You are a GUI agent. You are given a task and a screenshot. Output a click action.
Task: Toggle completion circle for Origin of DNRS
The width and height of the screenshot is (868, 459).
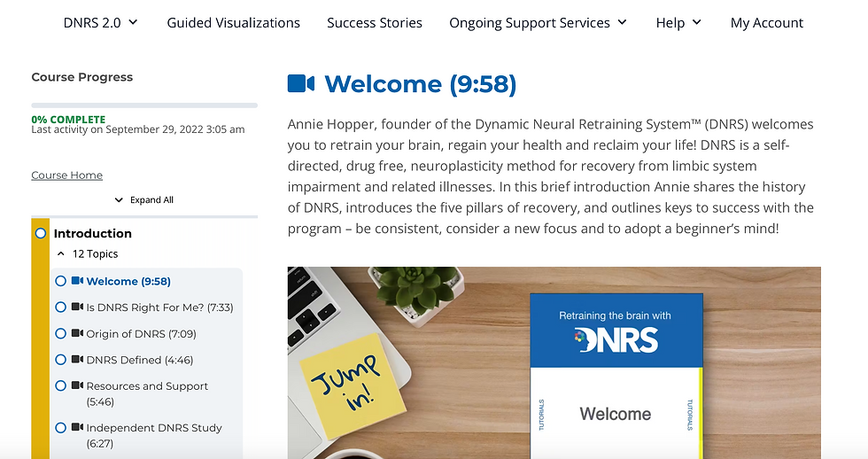click(61, 333)
